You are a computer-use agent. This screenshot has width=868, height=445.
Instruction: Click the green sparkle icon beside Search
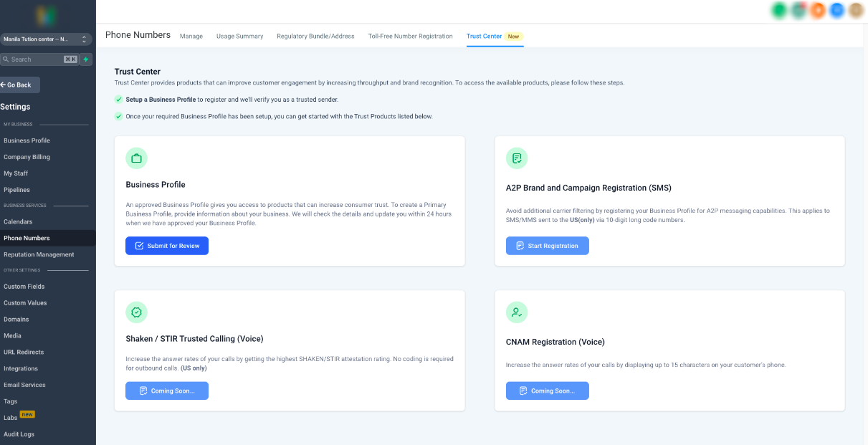(x=86, y=59)
